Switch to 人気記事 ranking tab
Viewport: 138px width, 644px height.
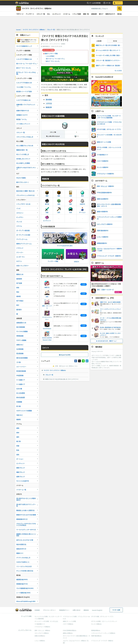click(x=99, y=41)
